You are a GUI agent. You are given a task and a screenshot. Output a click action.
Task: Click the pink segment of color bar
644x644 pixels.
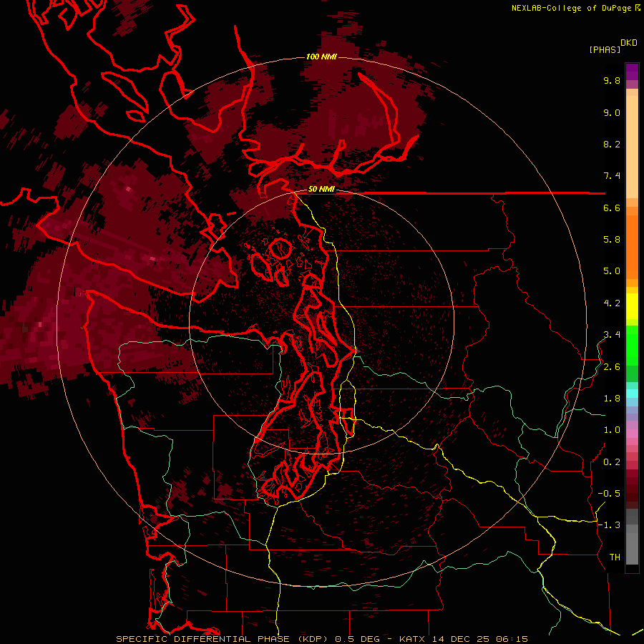632,434
